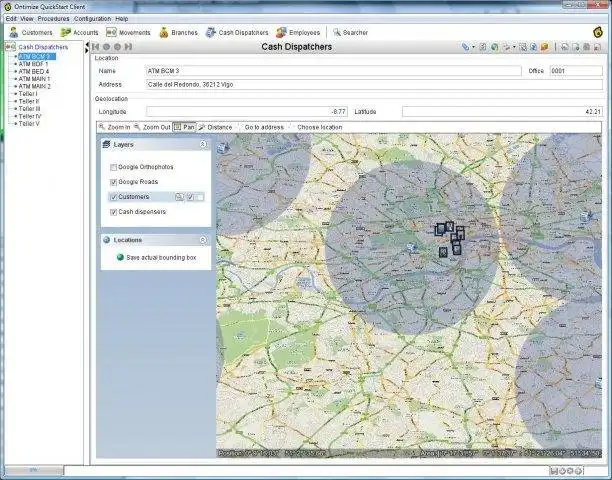
Task: Toggle the small check box on Customers row
Action: coord(190,197)
